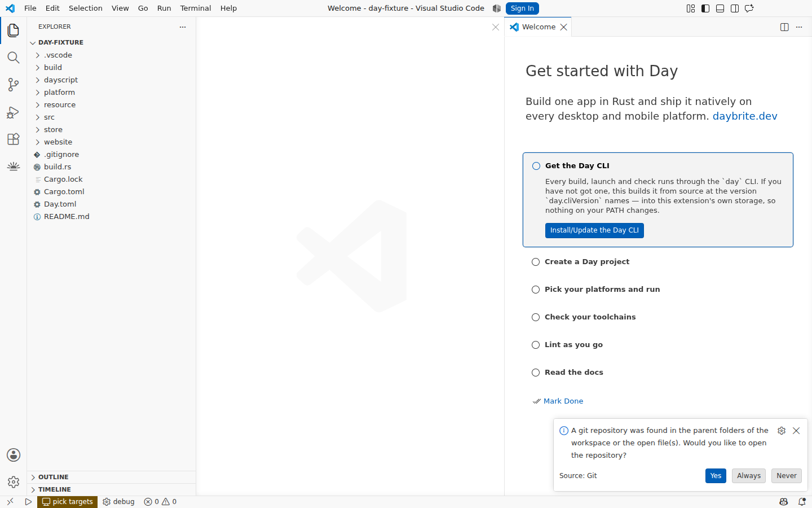Open notifications bell in status bar
812x508 pixels.
point(802,502)
